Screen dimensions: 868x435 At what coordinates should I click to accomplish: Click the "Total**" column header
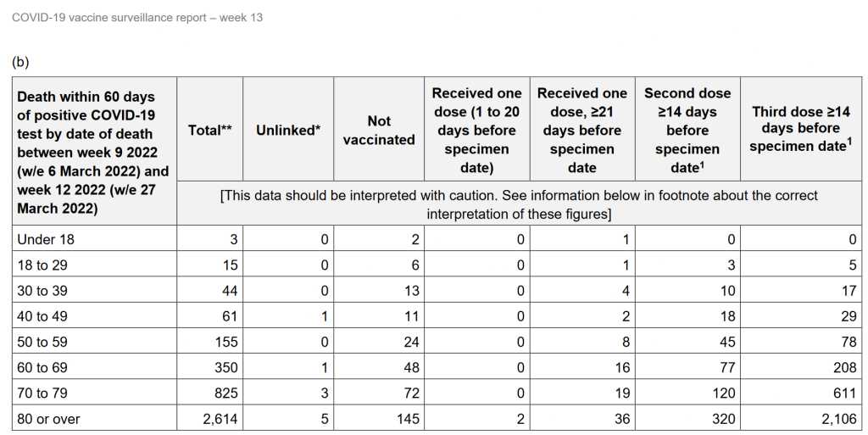point(210,131)
